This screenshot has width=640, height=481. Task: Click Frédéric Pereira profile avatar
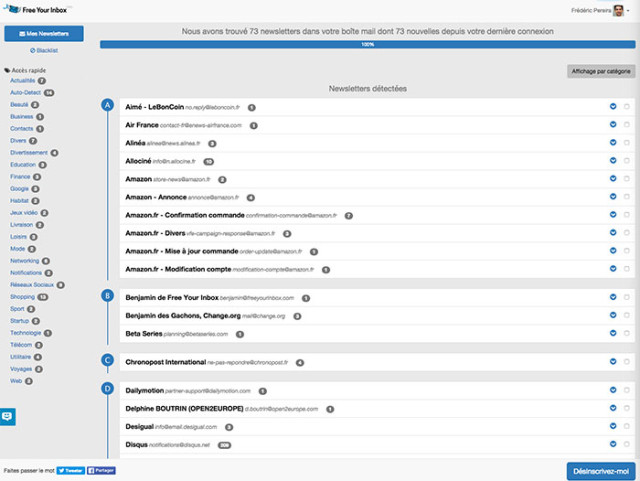(619, 11)
